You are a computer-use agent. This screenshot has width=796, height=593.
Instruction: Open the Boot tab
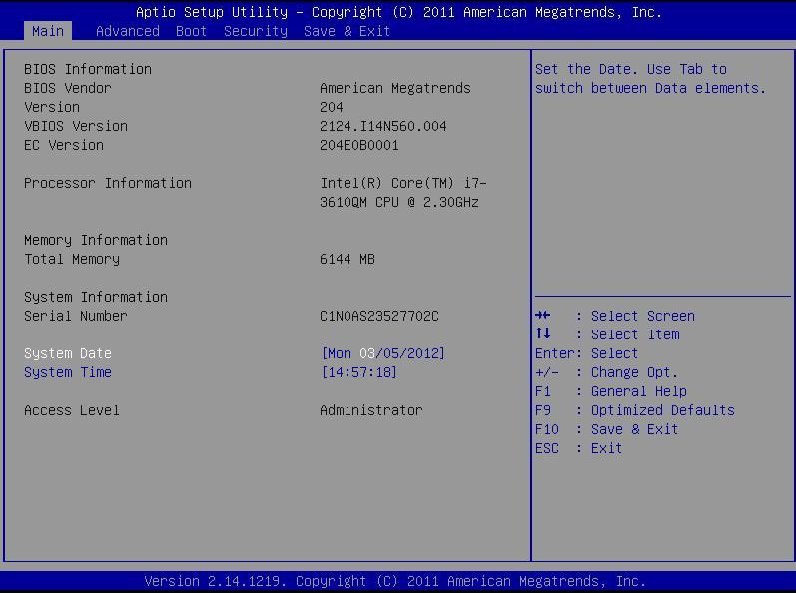191,31
